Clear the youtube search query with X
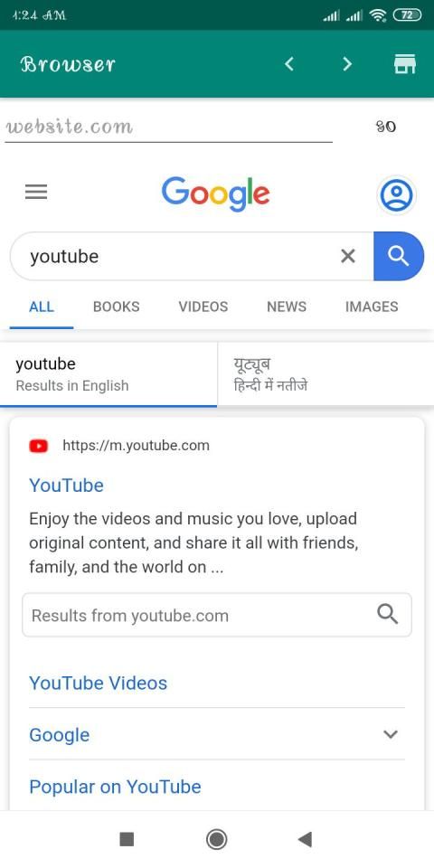This screenshot has width=434, height=868. (x=347, y=256)
